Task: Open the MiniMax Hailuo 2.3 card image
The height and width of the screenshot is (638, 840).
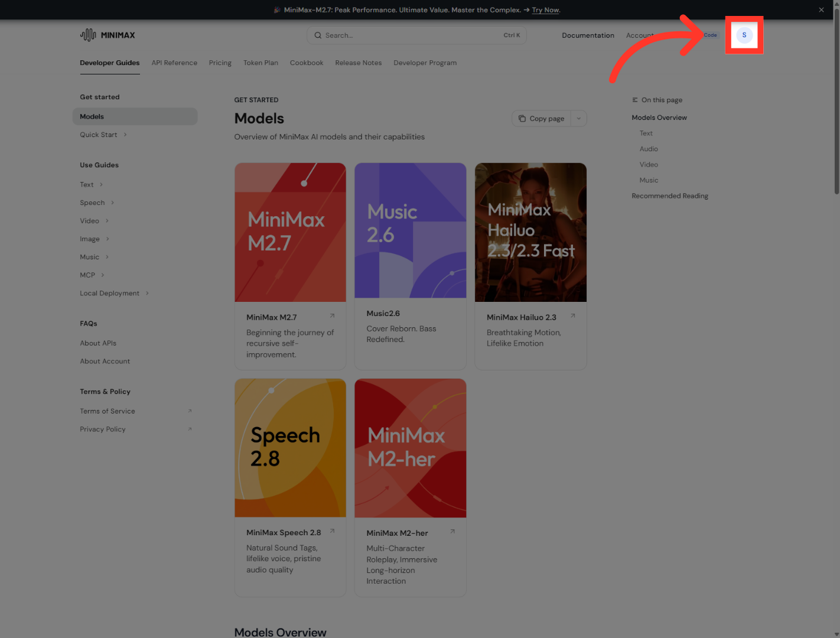Action: [530, 232]
